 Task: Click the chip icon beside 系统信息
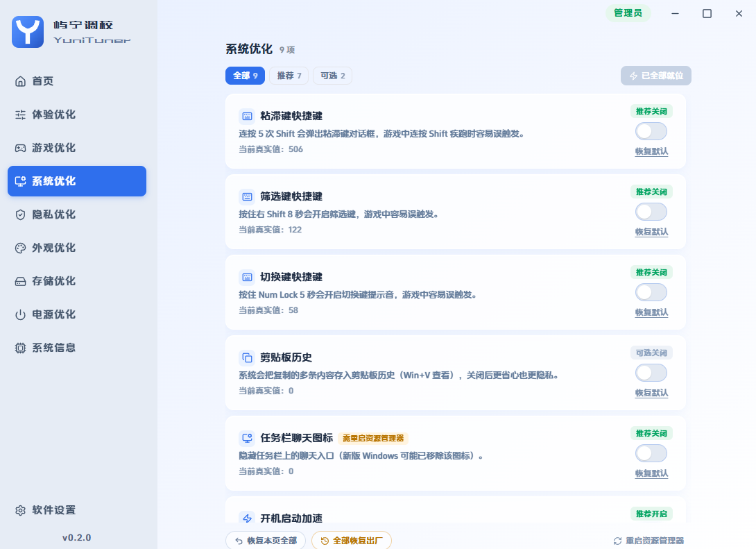coord(20,347)
